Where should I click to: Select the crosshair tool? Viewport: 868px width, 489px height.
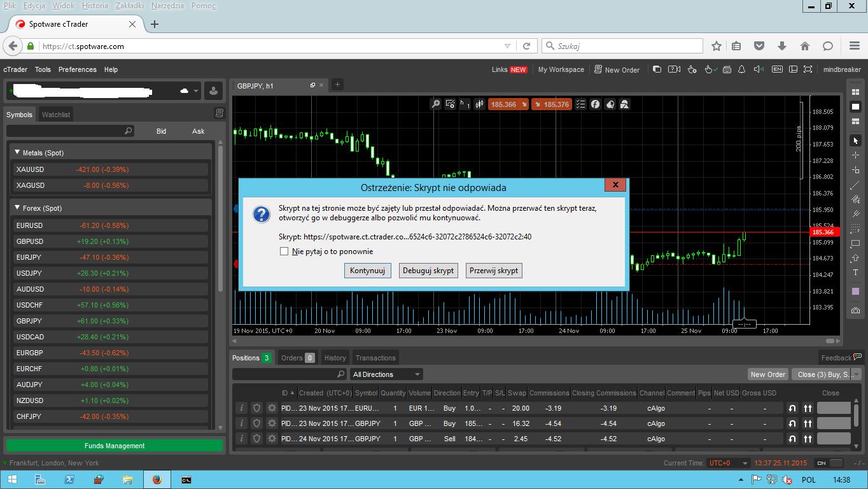coord(855,155)
